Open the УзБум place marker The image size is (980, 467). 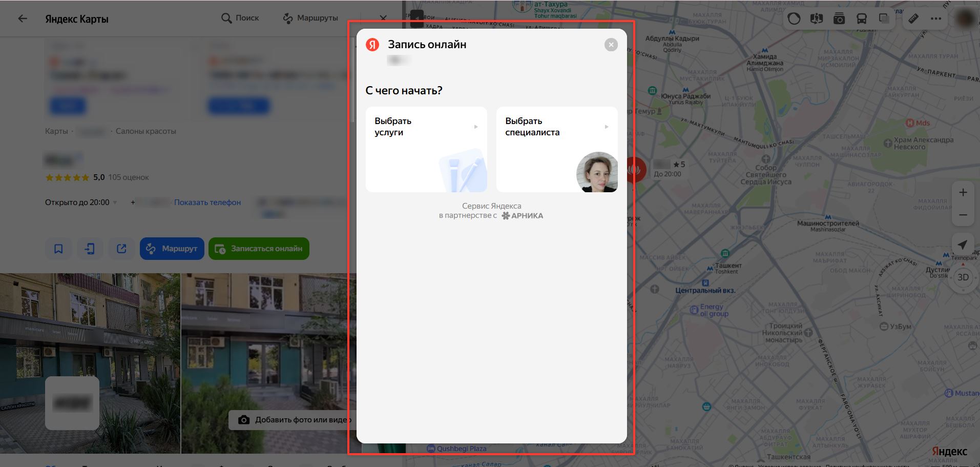895,327
